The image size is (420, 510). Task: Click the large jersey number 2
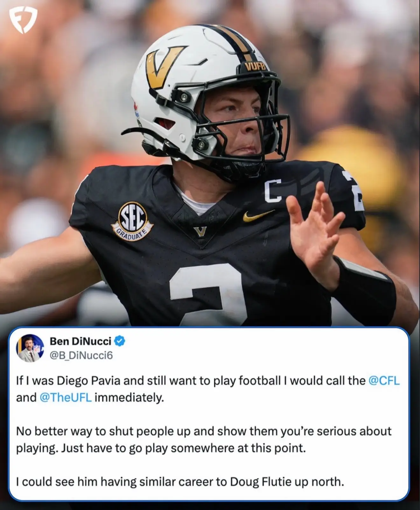(x=208, y=295)
